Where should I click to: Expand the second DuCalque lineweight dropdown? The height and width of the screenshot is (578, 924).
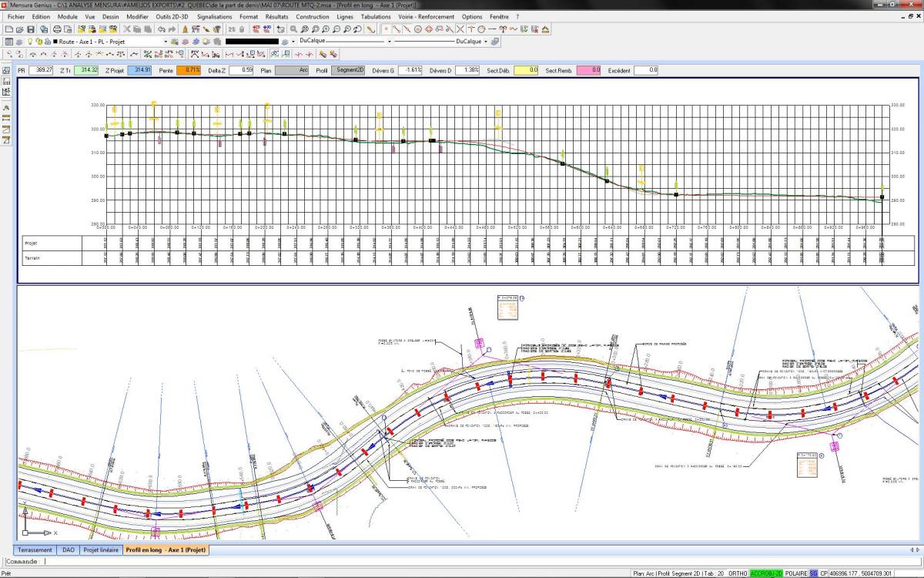click(439, 42)
